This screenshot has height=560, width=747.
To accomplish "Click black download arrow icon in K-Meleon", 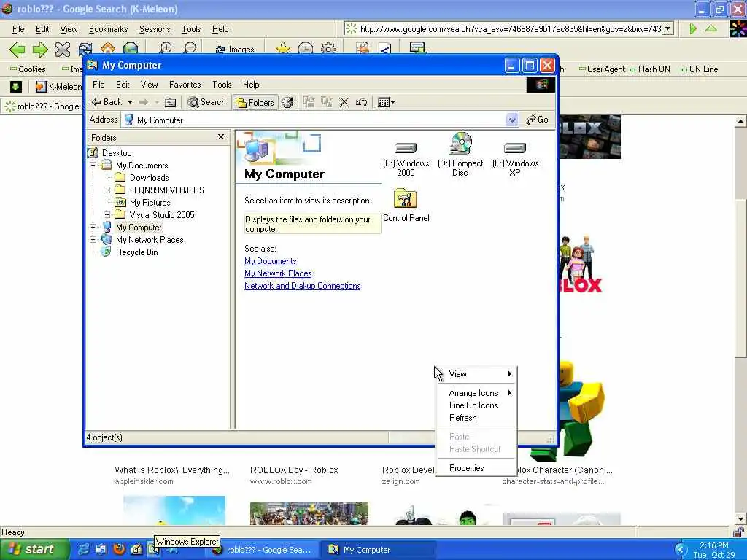I will [x=15, y=86].
